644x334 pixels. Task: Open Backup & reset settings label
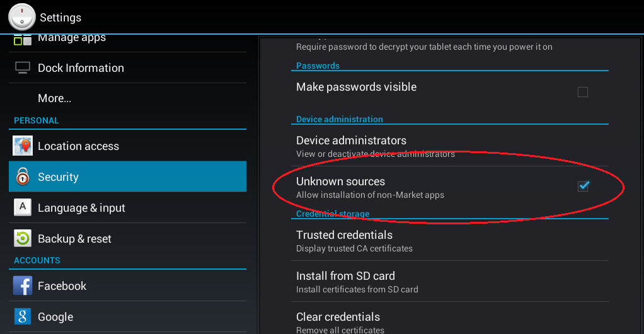pyautogui.click(x=74, y=239)
